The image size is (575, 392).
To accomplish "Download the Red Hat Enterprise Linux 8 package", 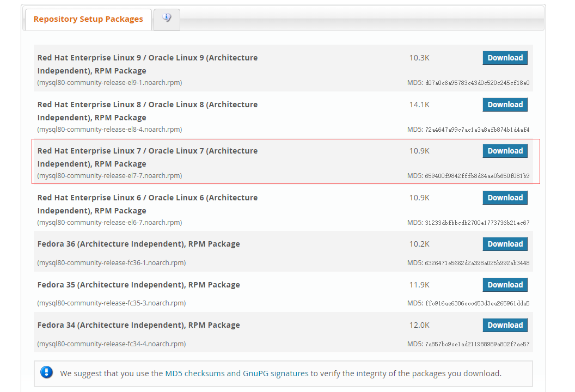I will (x=505, y=105).
